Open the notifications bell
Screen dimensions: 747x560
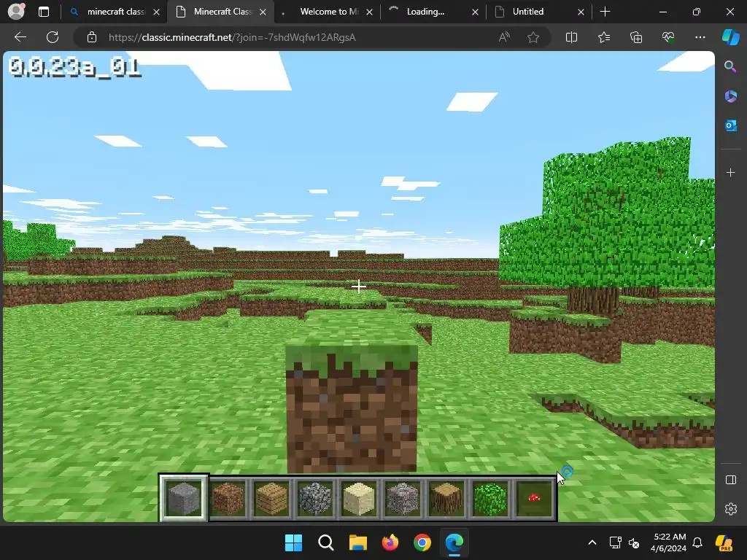point(697,542)
